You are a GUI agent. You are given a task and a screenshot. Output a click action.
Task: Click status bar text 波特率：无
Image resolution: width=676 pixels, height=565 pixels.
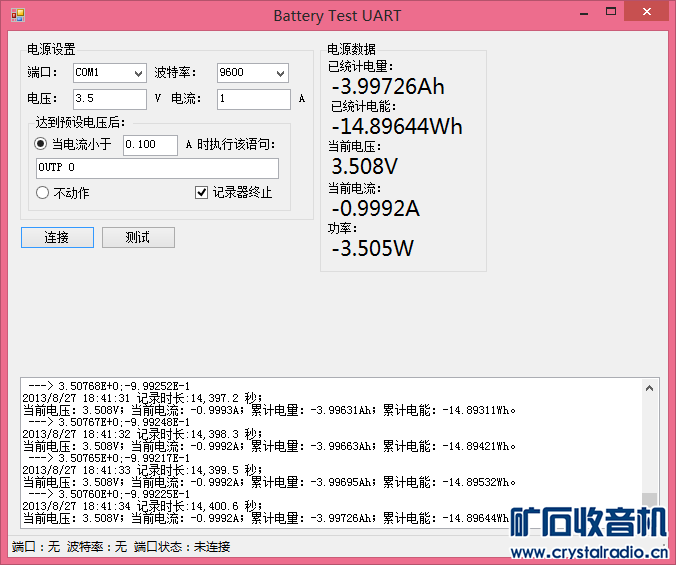(x=97, y=547)
